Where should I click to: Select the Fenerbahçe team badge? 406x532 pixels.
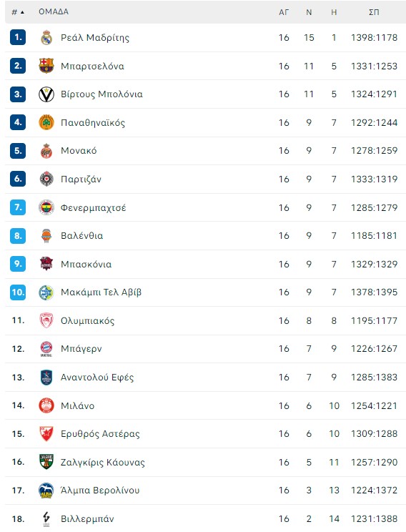click(x=46, y=207)
